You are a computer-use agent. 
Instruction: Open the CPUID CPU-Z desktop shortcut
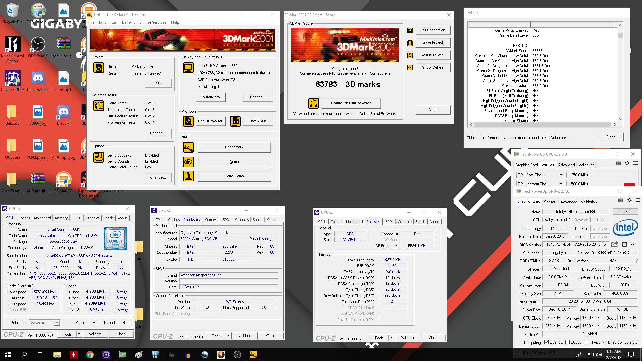[13, 81]
